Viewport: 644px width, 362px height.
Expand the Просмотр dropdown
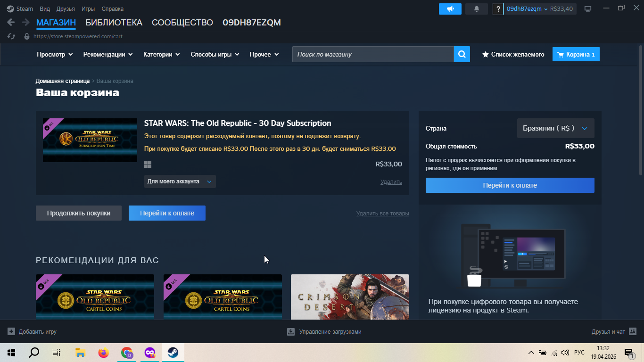point(55,54)
